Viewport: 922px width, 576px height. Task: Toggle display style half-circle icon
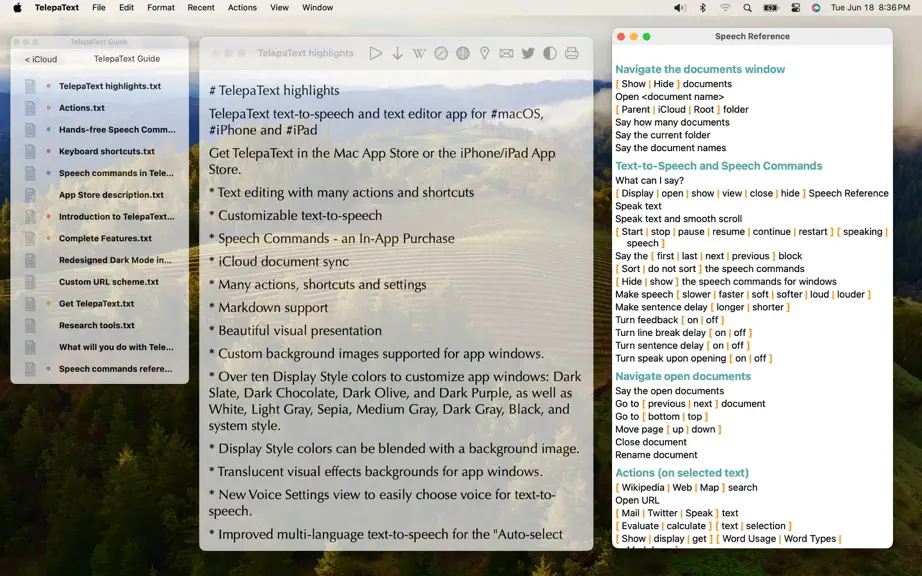pyautogui.click(x=550, y=53)
